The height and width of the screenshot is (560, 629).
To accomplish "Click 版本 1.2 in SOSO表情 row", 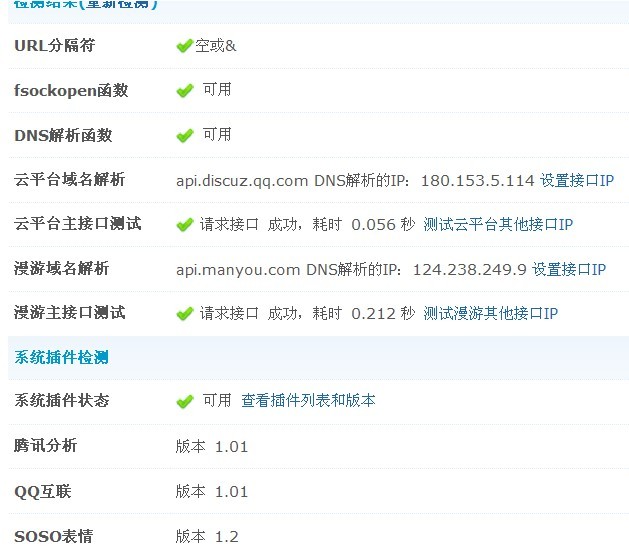I will click(207, 537).
